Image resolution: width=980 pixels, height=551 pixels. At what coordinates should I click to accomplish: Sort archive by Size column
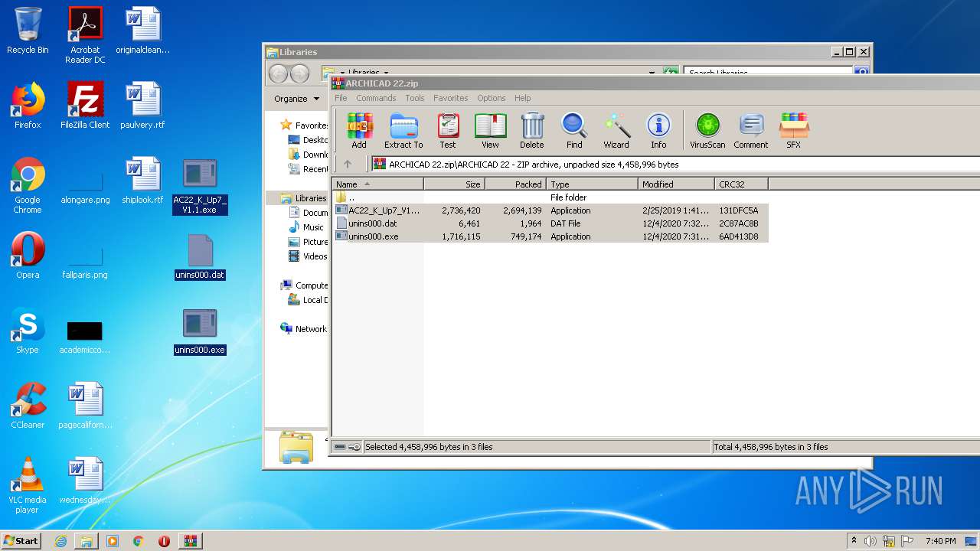(x=455, y=184)
